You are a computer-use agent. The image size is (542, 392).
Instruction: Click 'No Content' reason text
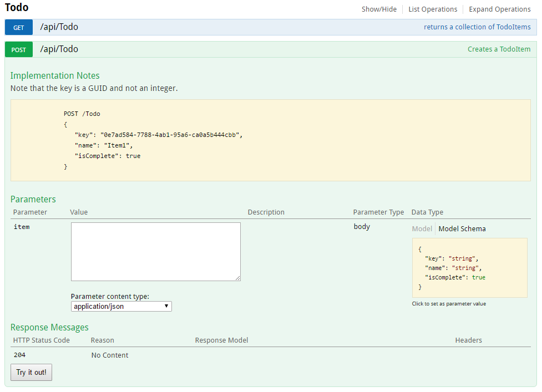tap(110, 355)
